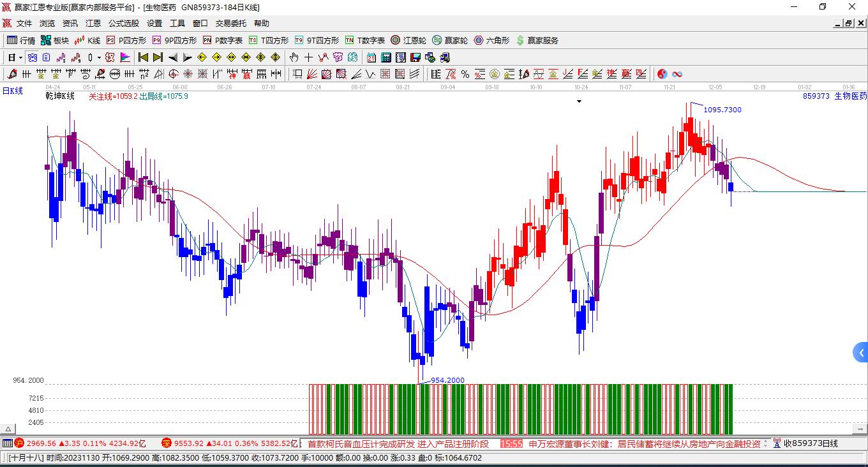Open the P四方形 tool

(126, 40)
